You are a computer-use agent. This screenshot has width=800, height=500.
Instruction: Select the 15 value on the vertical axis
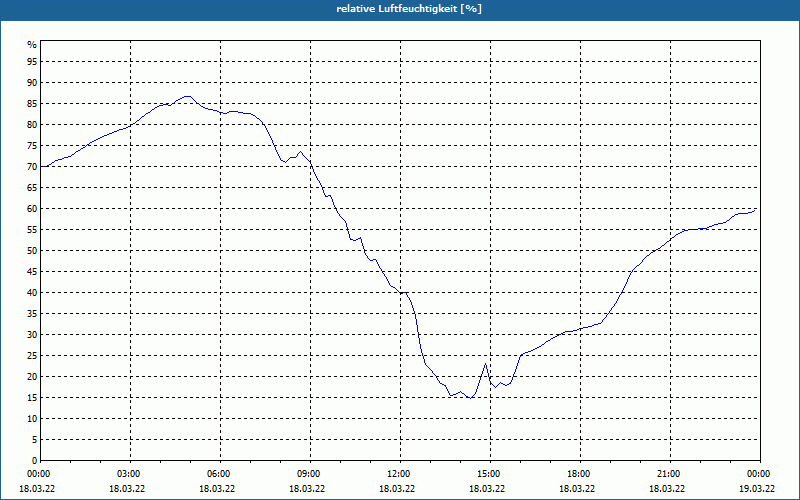(32, 397)
